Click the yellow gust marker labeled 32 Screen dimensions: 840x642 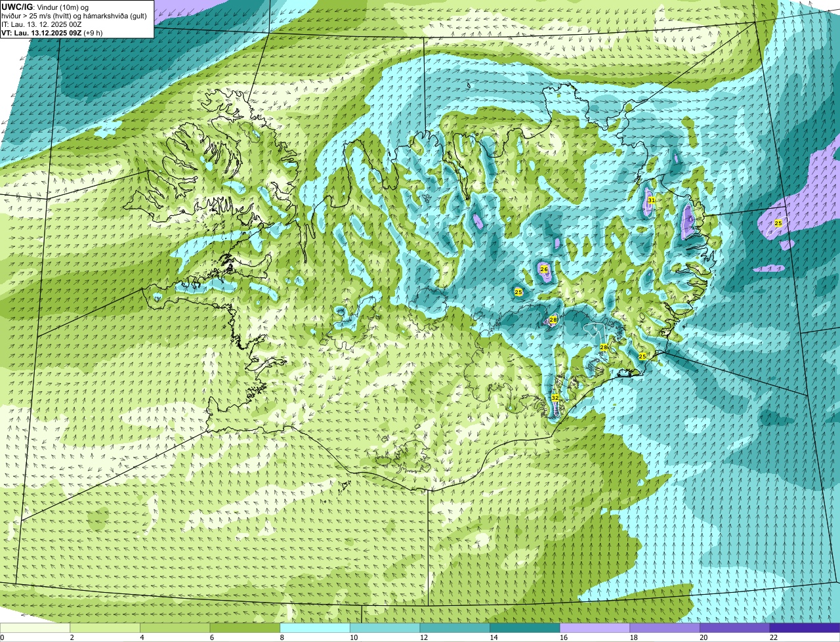pyautogui.click(x=555, y=398)
